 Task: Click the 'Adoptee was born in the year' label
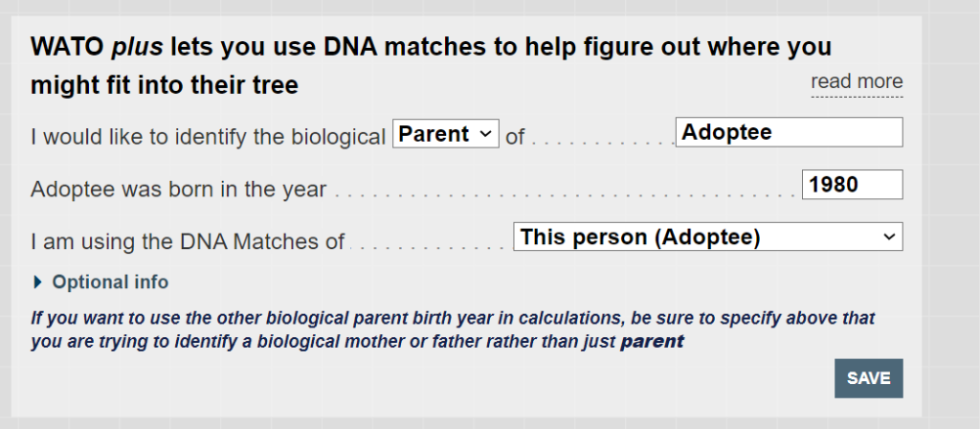178,190
